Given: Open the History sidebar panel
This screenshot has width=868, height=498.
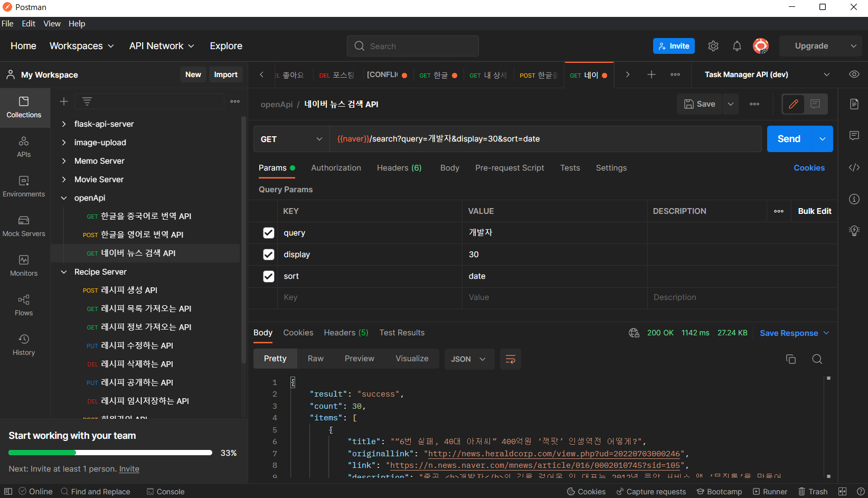Looking at the screenshot, I should point(24,345).
